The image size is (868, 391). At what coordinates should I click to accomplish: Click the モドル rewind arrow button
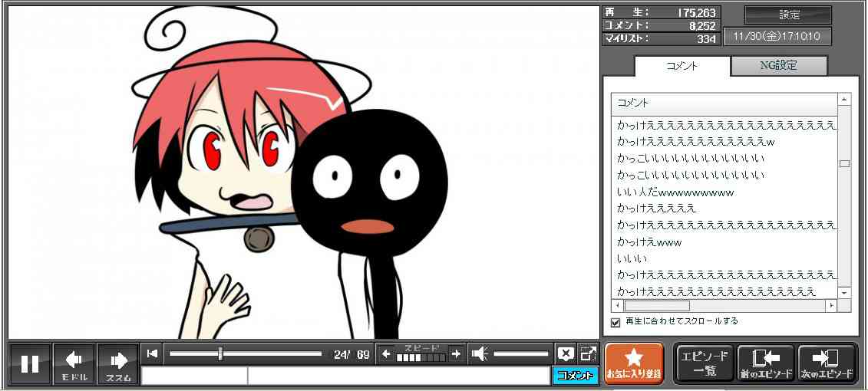click(x=74, y=363)
